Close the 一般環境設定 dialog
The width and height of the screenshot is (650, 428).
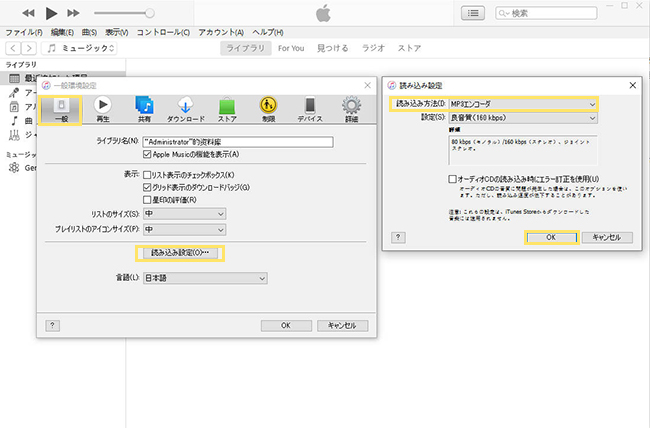click(x=367, y=85)
